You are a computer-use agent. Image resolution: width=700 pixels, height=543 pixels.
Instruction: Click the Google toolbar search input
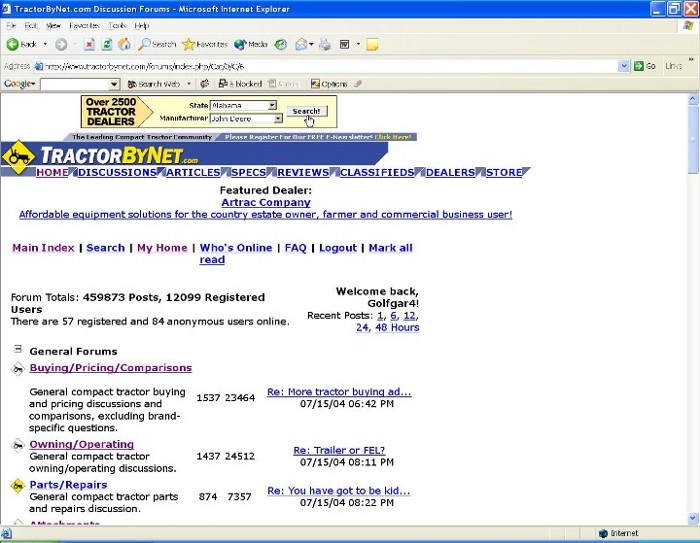click(75, 84)
